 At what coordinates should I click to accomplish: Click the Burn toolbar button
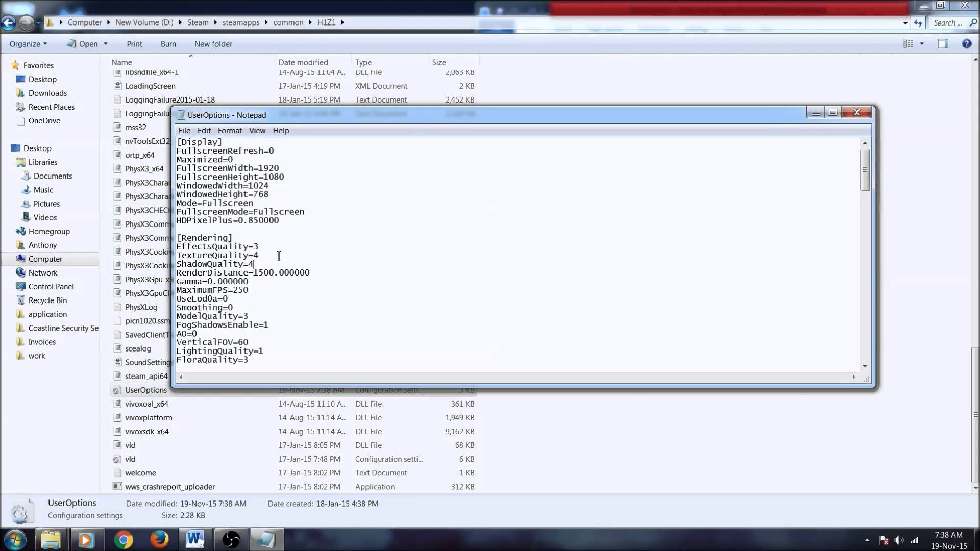point(168,44)
